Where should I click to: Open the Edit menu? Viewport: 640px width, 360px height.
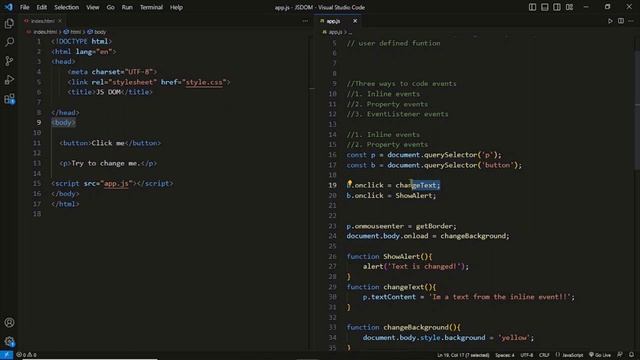42,7
